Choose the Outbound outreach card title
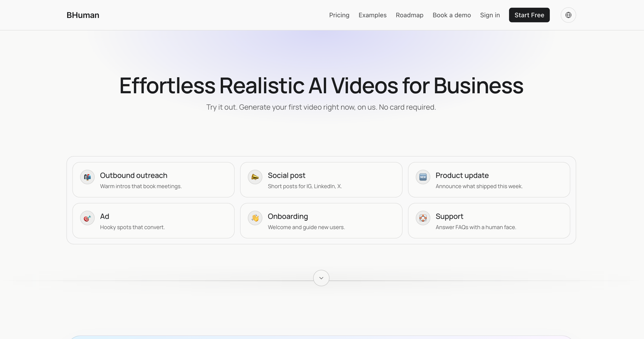Screen dimensions: 644x339 (x=133, y=175)
